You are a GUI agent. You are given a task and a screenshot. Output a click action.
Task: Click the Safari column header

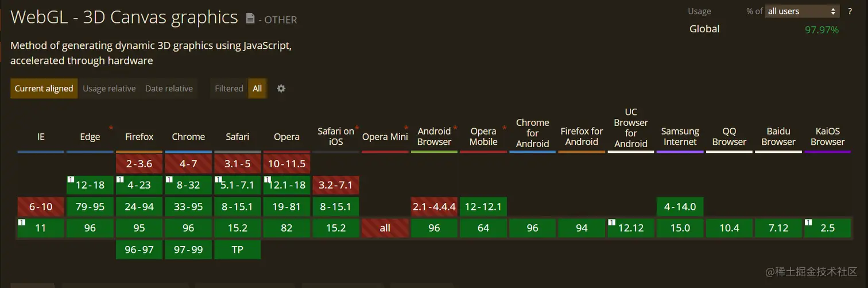point(237,137)
